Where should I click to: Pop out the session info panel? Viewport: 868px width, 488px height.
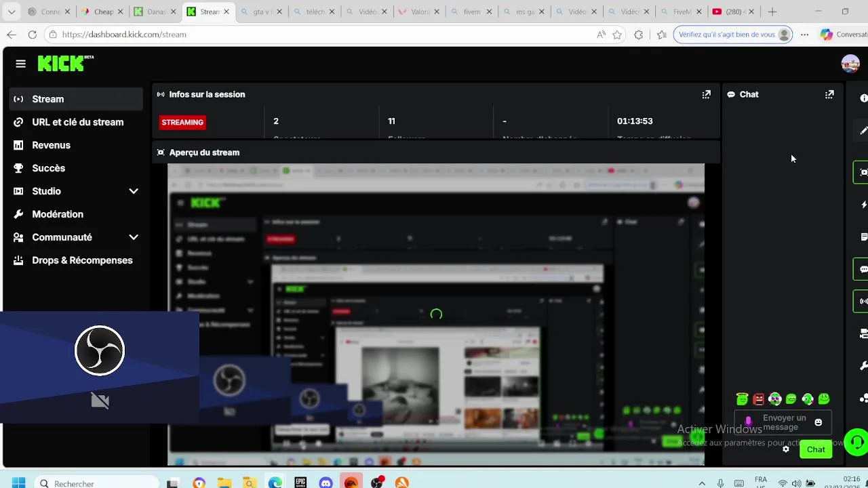coord(706,94)
